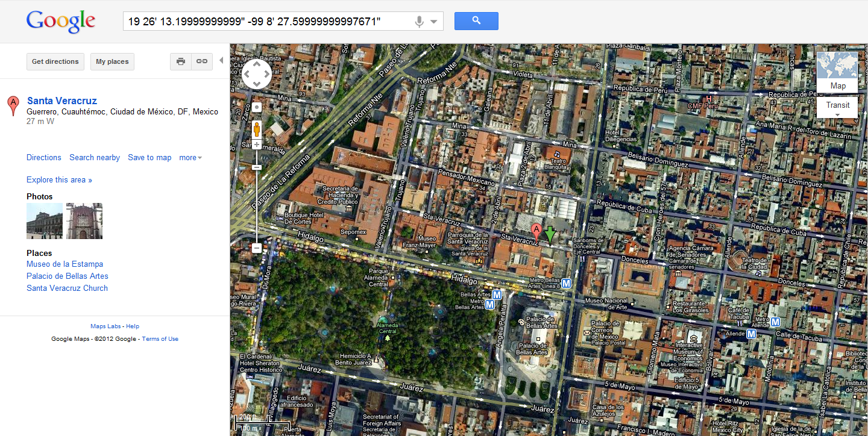Open the Explore this area link
This screenshot has height=436, width=868.
(x=59, y=180)
